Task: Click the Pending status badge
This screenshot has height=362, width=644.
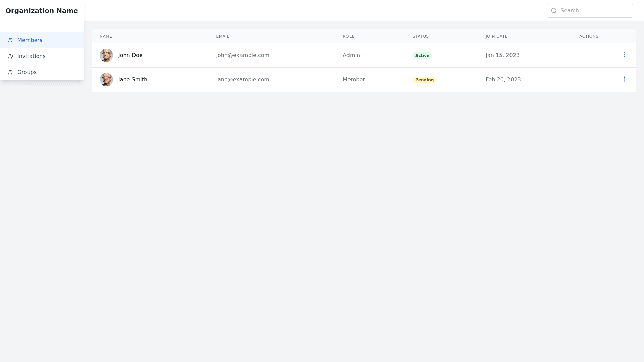Action: pos(424,80)
